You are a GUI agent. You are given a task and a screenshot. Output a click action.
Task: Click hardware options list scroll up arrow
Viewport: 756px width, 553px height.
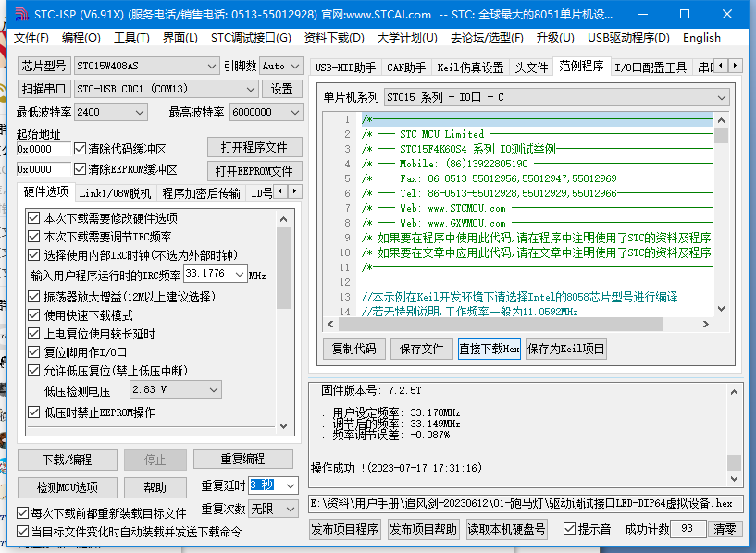(283, 220)
